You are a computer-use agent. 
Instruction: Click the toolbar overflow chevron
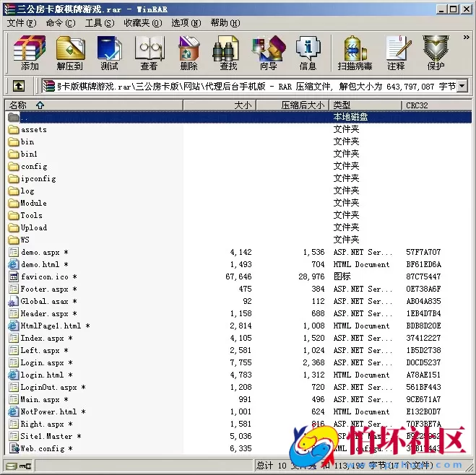(467, 38)
